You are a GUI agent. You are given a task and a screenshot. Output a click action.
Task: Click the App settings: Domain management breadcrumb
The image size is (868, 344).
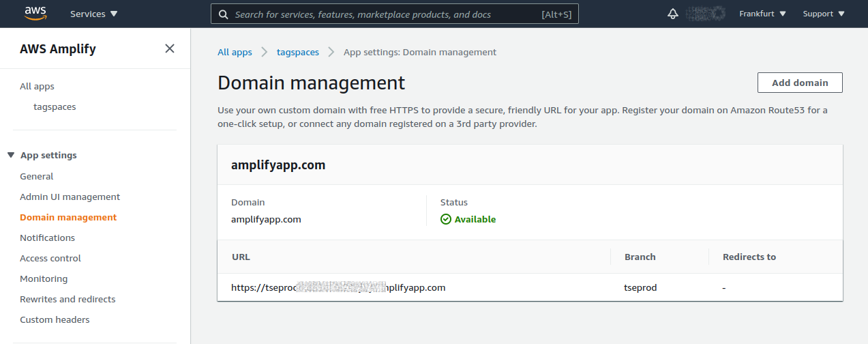[x=420, y=52]
